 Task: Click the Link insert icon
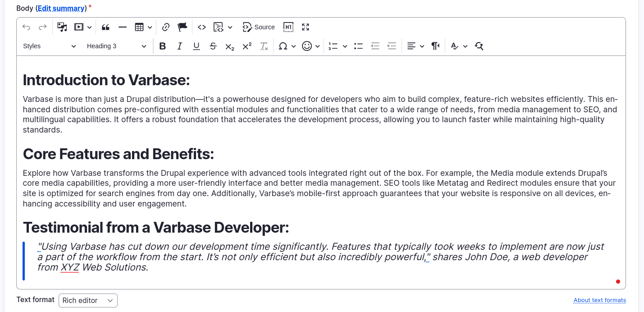point(166,27)
